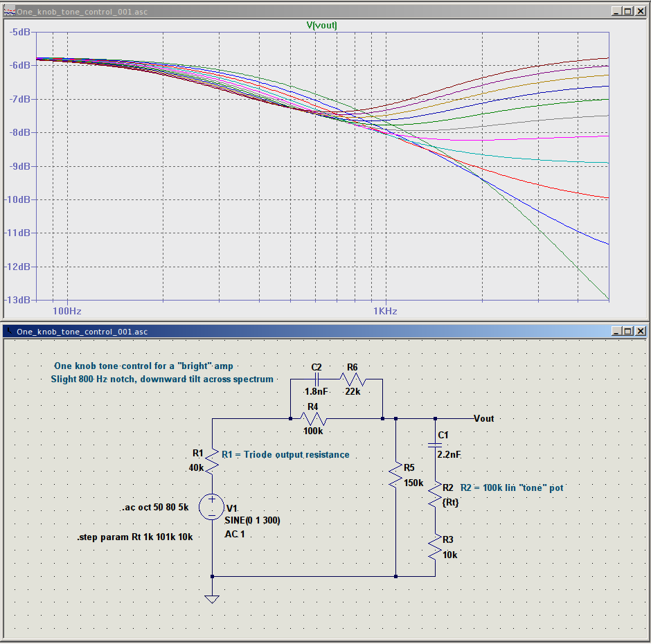Select resistor R6 22k symbol

(353, 379)
